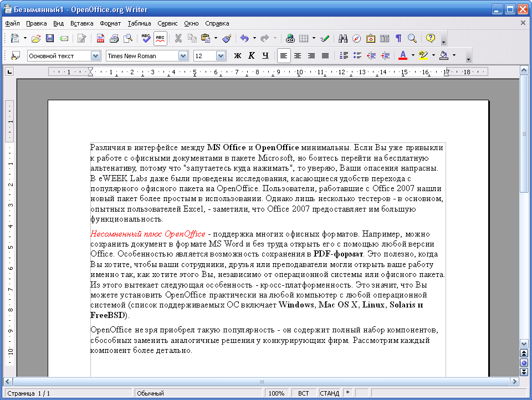Insert a table with the Table icon
Screen dimensions: 532x400
coord(304,38)
